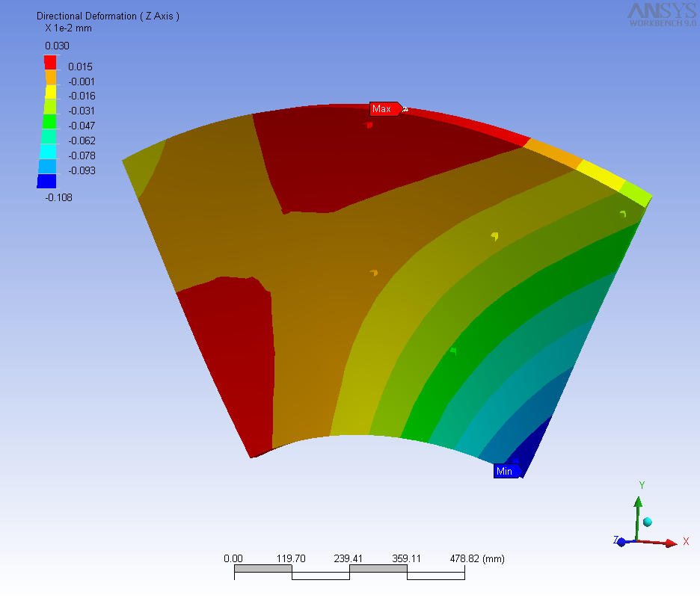Viewport: 700px width, 598px height.
Task: Click the blue Z axis ball of triad
Action: coord(621,543)
